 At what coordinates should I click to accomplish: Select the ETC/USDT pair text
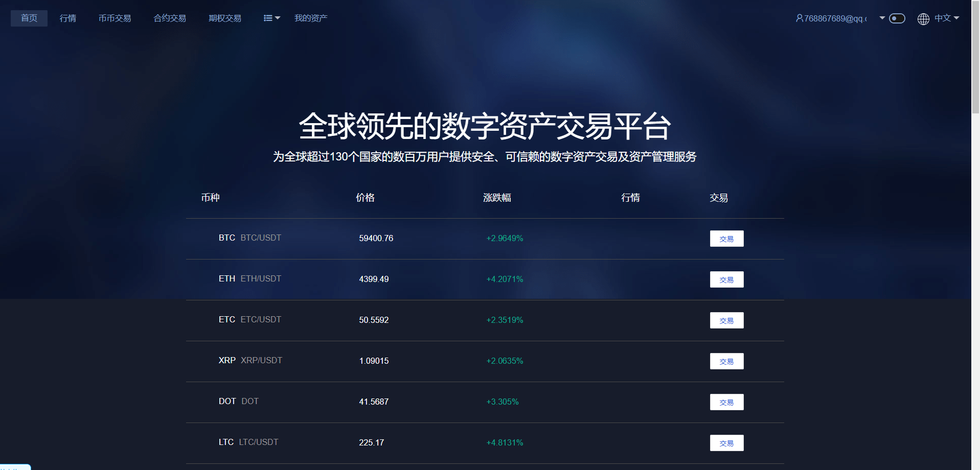coord(261,320)
